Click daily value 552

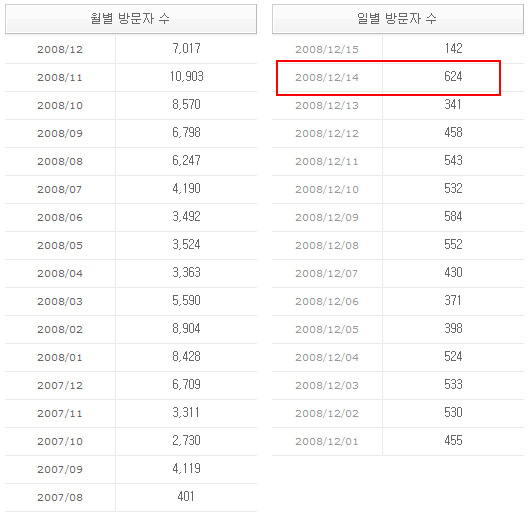click(453, 245)
